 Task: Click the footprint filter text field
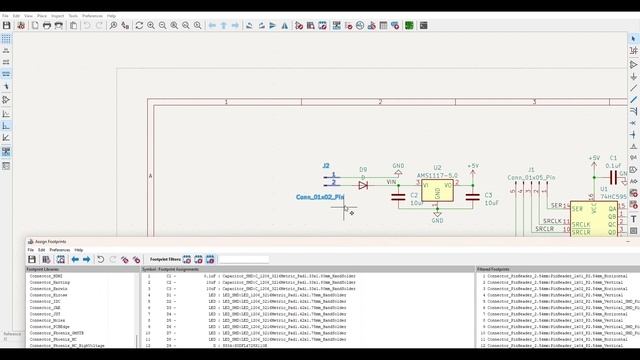pyautogui.click(x=244, y=260)
